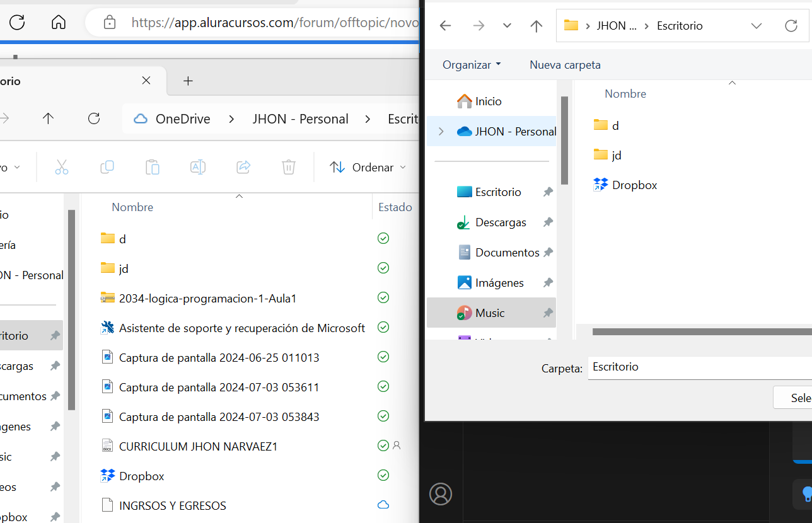Click the Copy toolbar icon
Viewport: 812px width, 523px height.
107,167
